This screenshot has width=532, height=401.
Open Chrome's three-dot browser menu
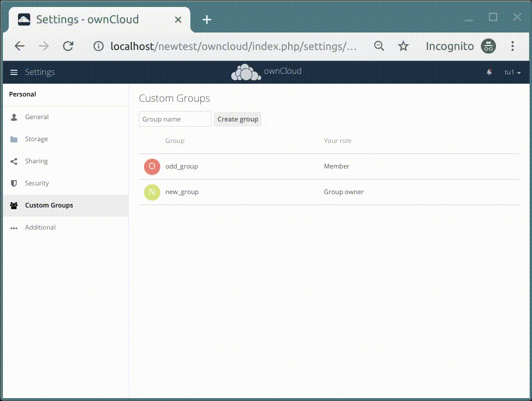click(x=512, y=46)
